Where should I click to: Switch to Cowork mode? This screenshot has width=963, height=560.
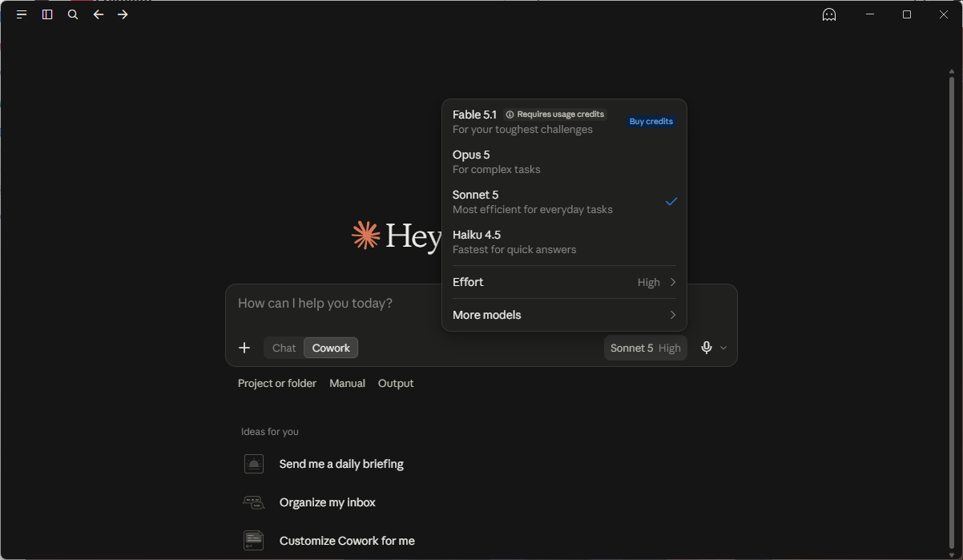[x=331, y=348]
